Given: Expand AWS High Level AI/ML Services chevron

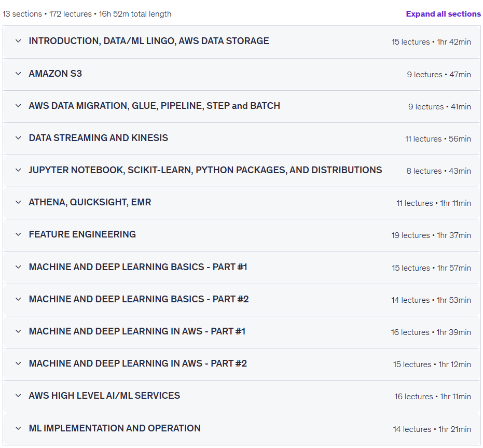Looking at the screenshot, I should 18,396.
